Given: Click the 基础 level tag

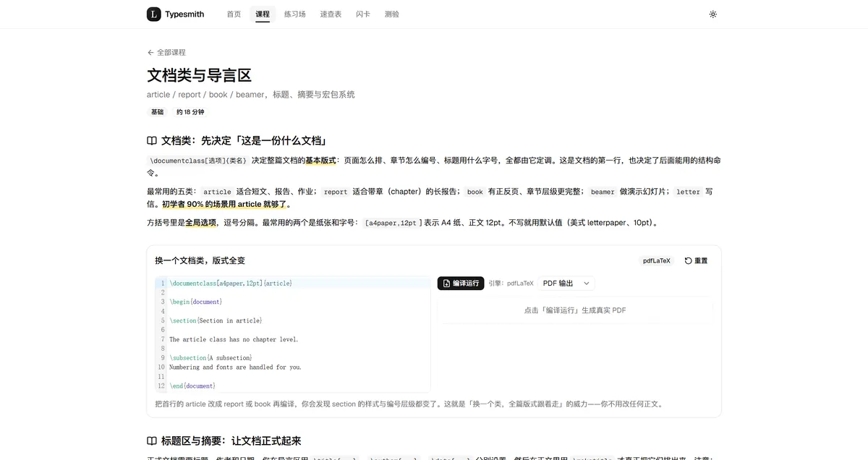Looking at the screenshot, I should click(157, 112).
